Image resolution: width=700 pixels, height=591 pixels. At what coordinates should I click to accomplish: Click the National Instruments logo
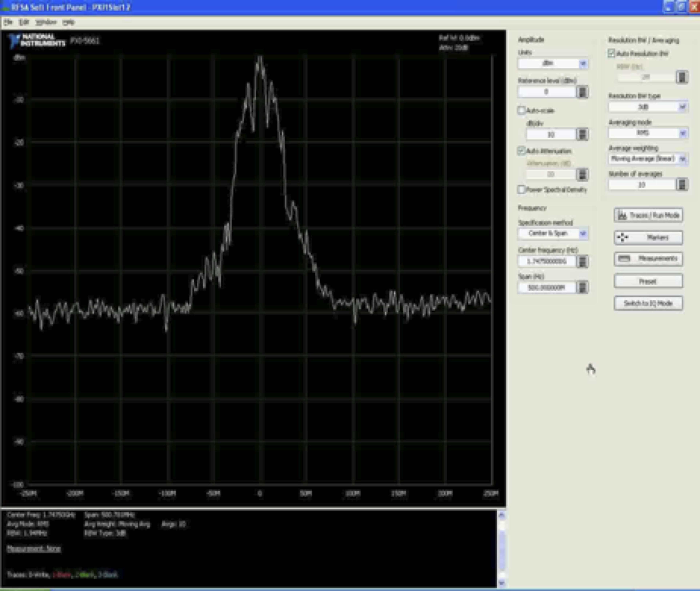[37, 40]
